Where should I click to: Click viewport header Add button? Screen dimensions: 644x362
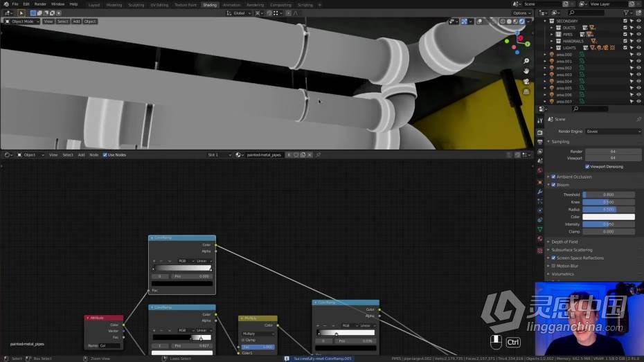[x=76, y=21]
